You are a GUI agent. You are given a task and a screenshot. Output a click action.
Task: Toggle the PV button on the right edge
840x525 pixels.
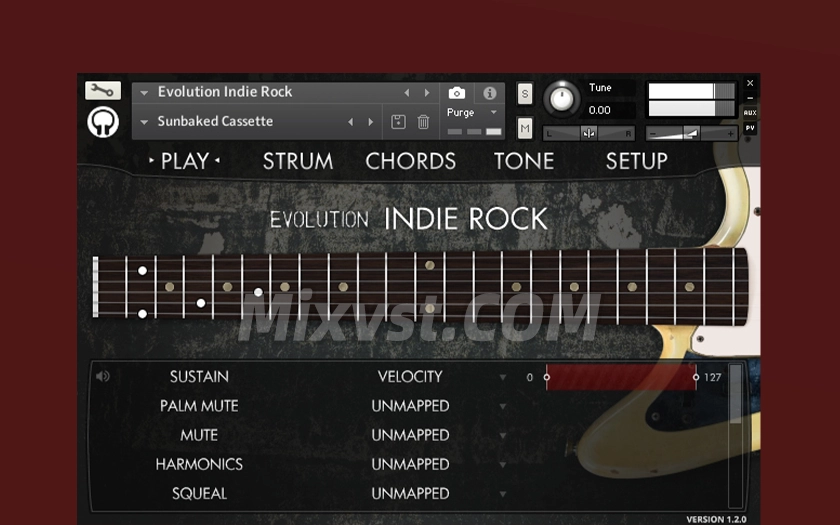[750, 129]
